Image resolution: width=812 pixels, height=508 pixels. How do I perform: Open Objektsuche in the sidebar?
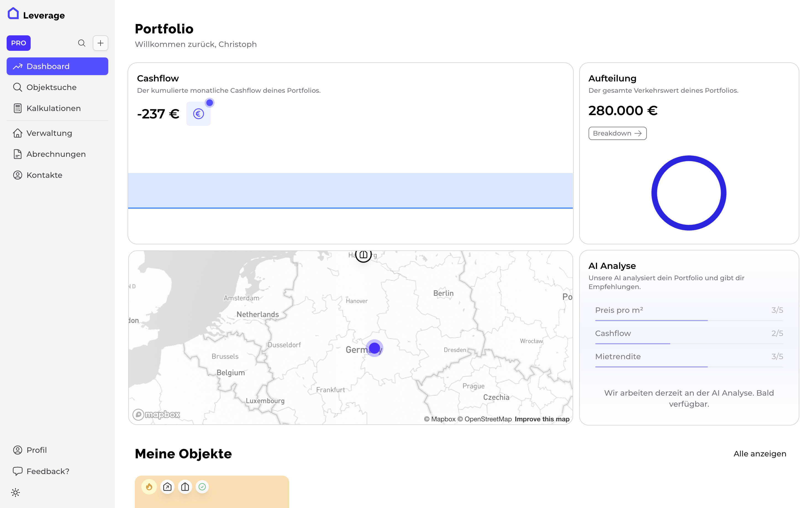click(x=51, y=87)
